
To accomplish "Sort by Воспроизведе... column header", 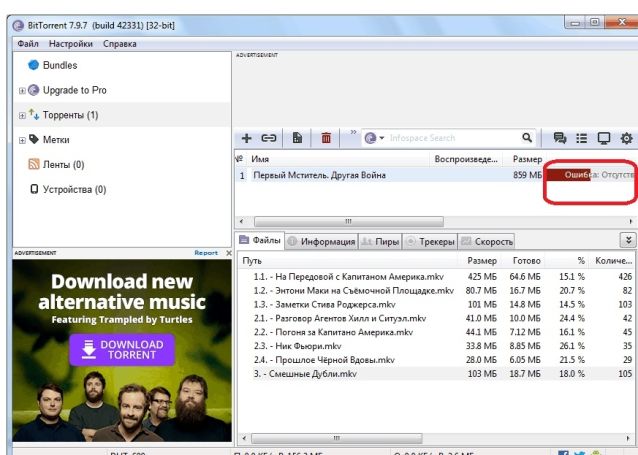I will 466,159.
